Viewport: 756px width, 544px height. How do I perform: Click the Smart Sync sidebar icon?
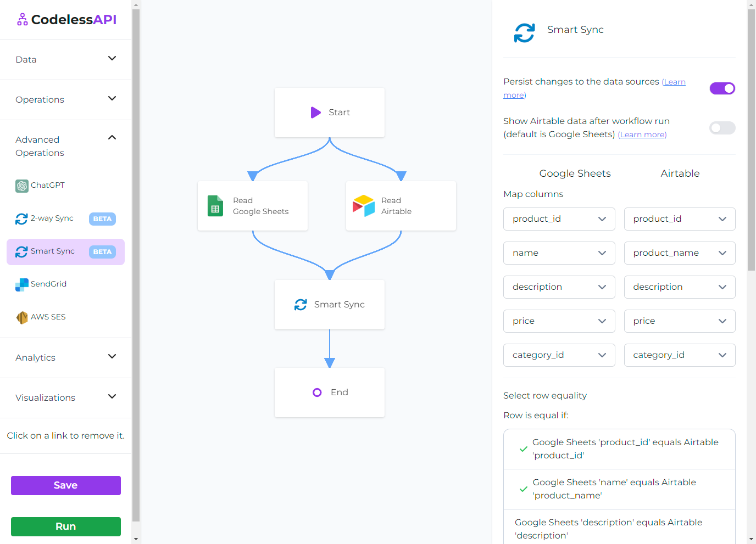pos(21,252)
